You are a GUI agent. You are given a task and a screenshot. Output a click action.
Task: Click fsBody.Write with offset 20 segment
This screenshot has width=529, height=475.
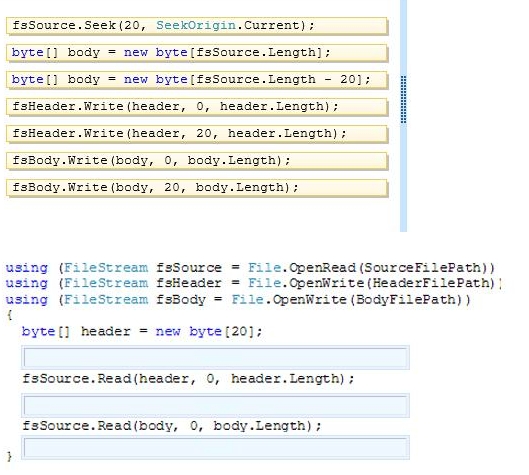click(x=197, y=188)
